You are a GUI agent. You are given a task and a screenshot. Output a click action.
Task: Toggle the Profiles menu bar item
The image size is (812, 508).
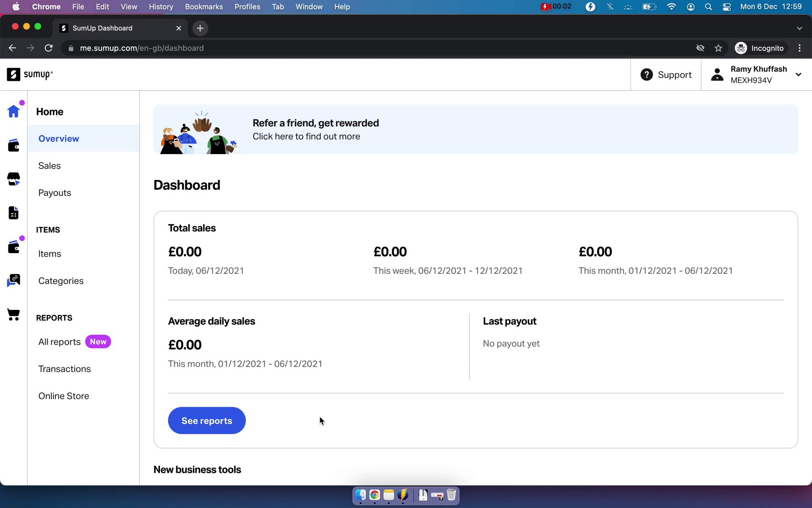(x=246, y=7)
